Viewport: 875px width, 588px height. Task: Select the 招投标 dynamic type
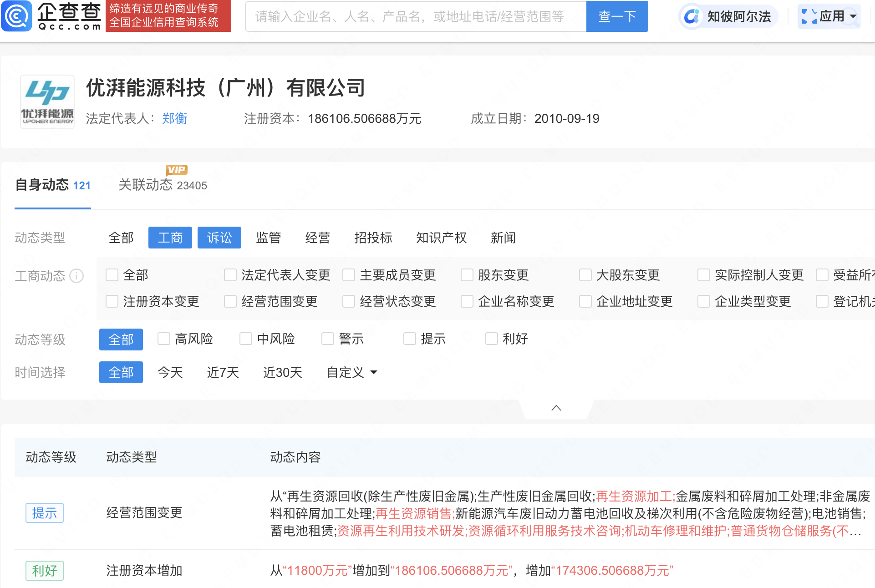(x=373, y=238)
